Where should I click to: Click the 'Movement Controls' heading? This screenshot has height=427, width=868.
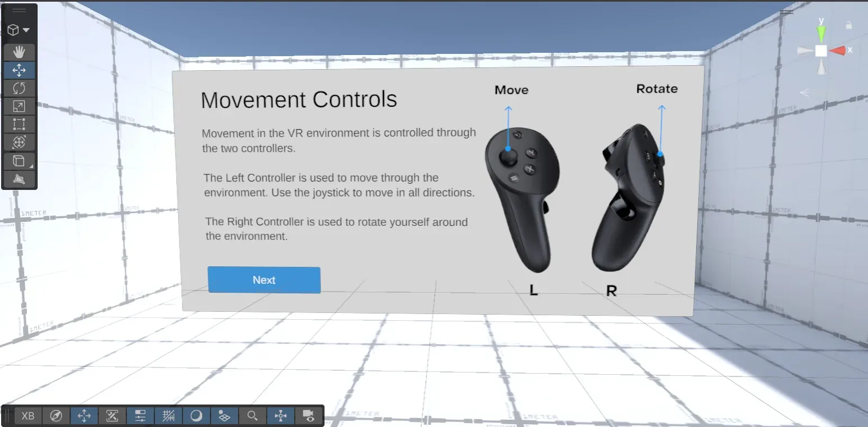299,100
